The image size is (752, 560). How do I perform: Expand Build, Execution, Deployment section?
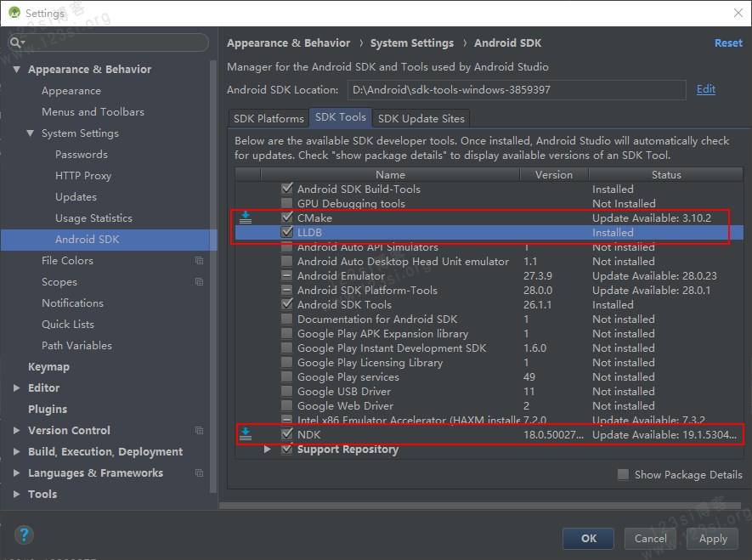17,451
